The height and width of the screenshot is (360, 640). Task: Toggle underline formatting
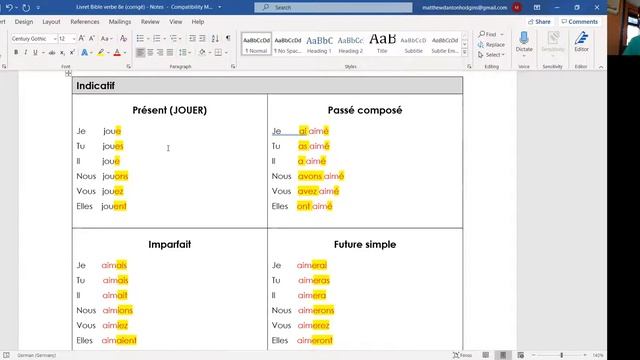35,52
